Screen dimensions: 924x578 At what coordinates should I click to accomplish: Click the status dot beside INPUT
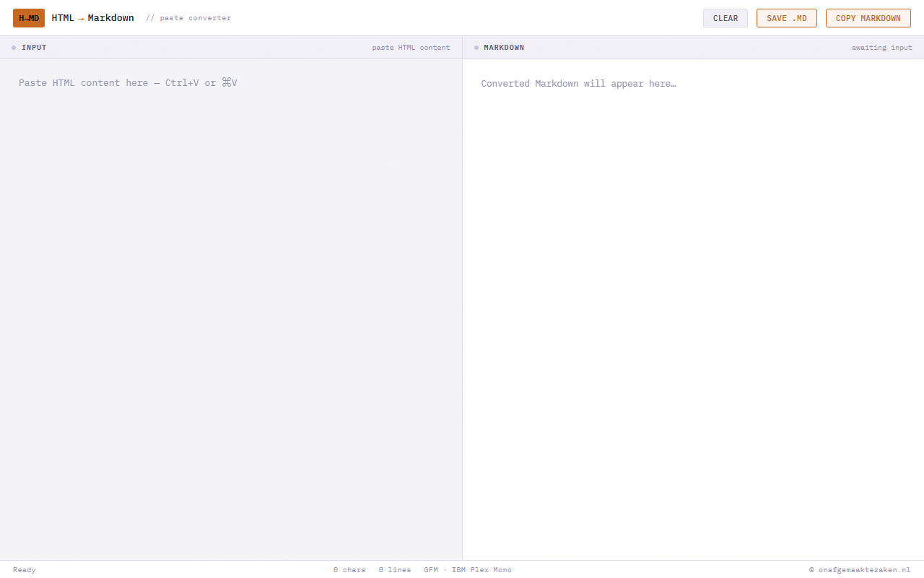coord(14,48)
